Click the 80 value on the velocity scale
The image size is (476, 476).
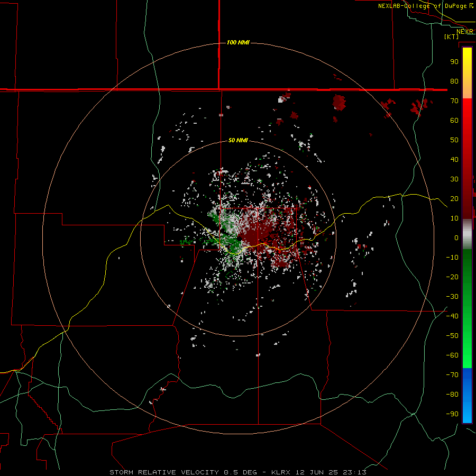454,81
